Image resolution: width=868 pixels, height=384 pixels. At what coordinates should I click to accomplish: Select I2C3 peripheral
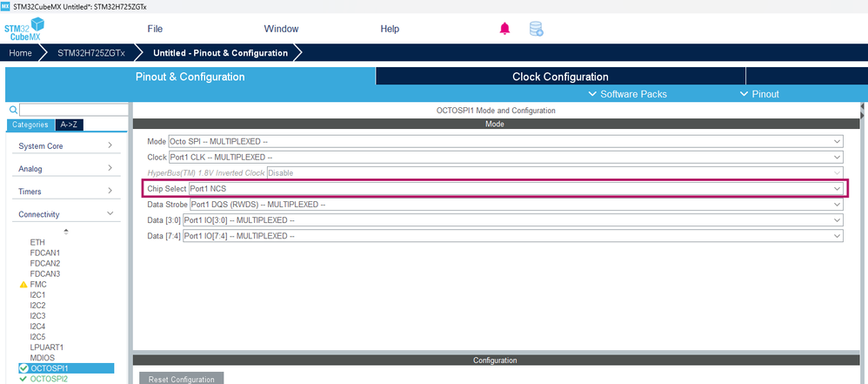[x=37, y=316]
